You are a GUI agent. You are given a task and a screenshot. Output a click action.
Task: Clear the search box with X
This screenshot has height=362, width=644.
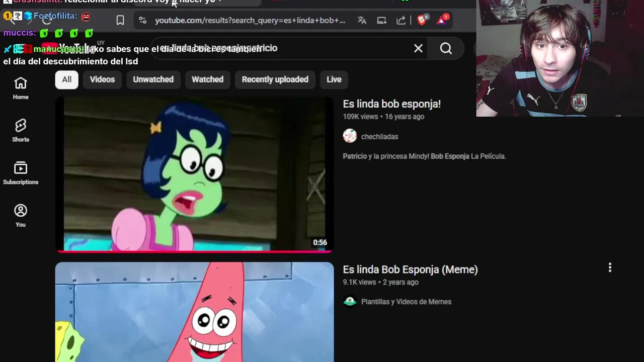pos(418,48)
